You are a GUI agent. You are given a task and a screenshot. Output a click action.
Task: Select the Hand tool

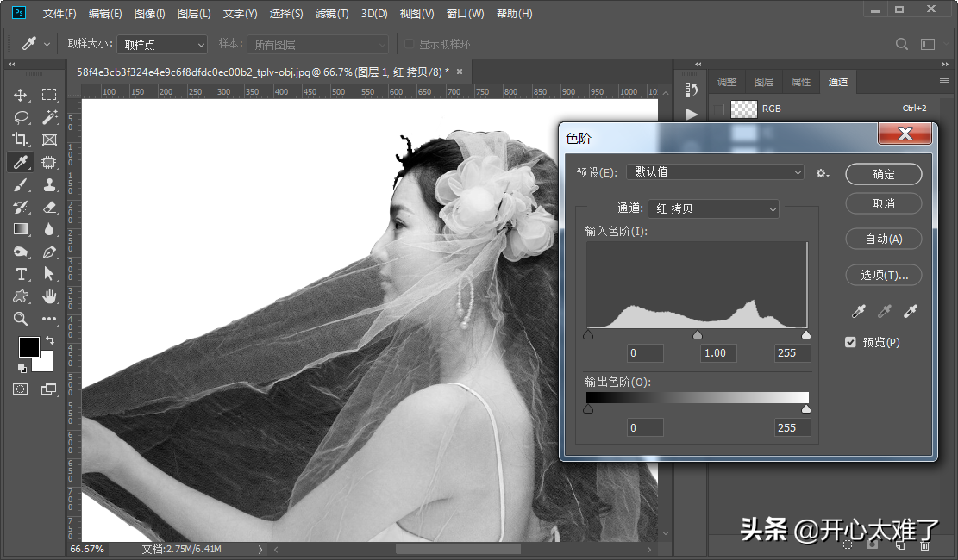click(x=49, y=296)
